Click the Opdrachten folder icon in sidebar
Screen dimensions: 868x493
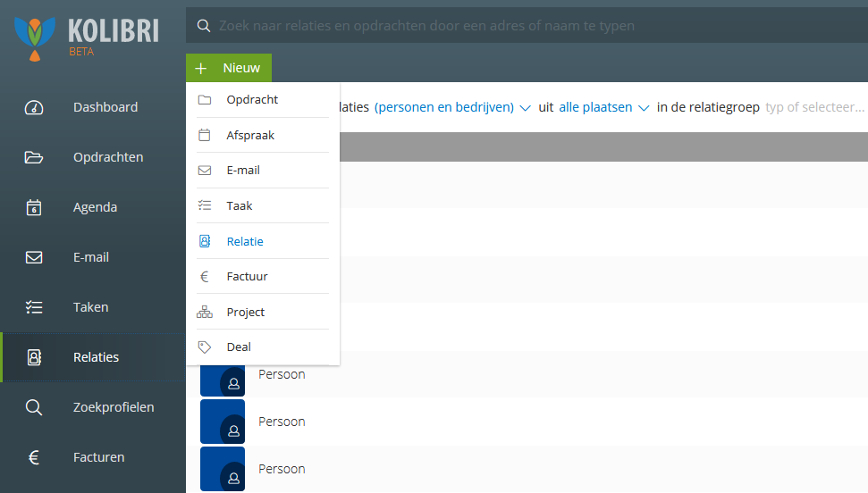coord(34,158)
